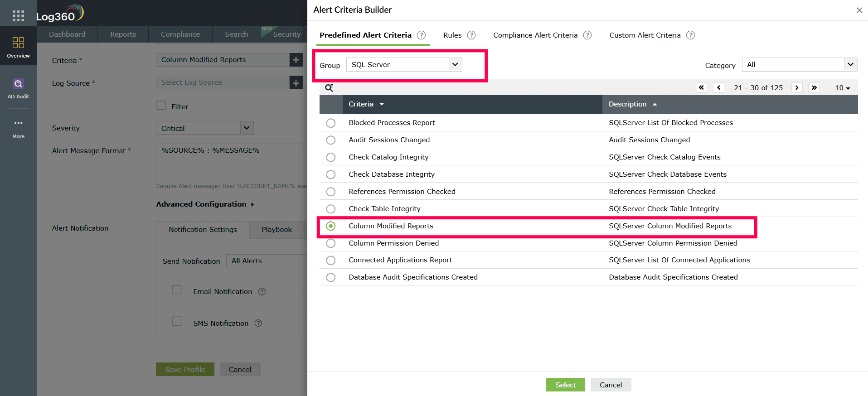This screenshot has width=868, height=396.
Task: Click the Select Log Source input field
Action: [x=223, y=82]
